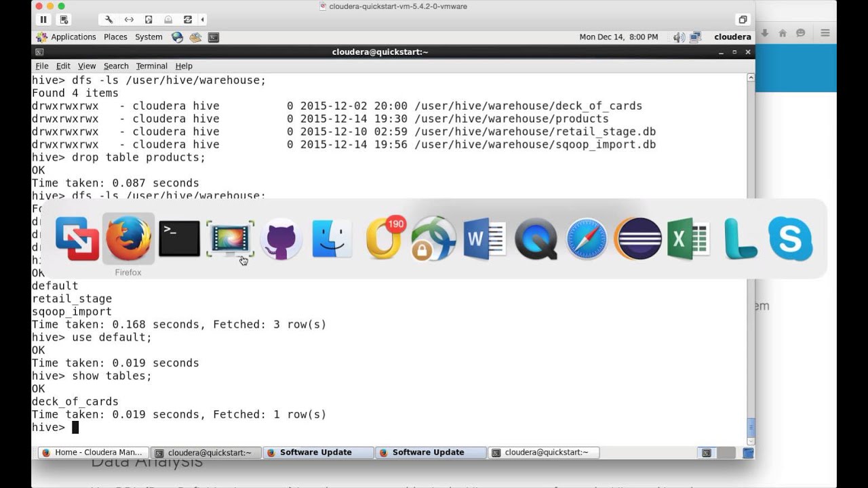
Task: Select Firefox in the app switcher
Action: [128, 239]
